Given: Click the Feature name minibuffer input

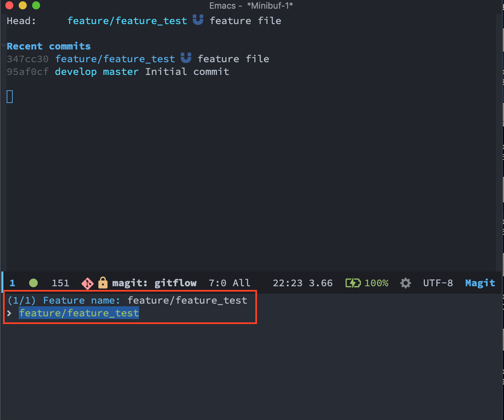Looking at the screenshot, I should (187, 301).
